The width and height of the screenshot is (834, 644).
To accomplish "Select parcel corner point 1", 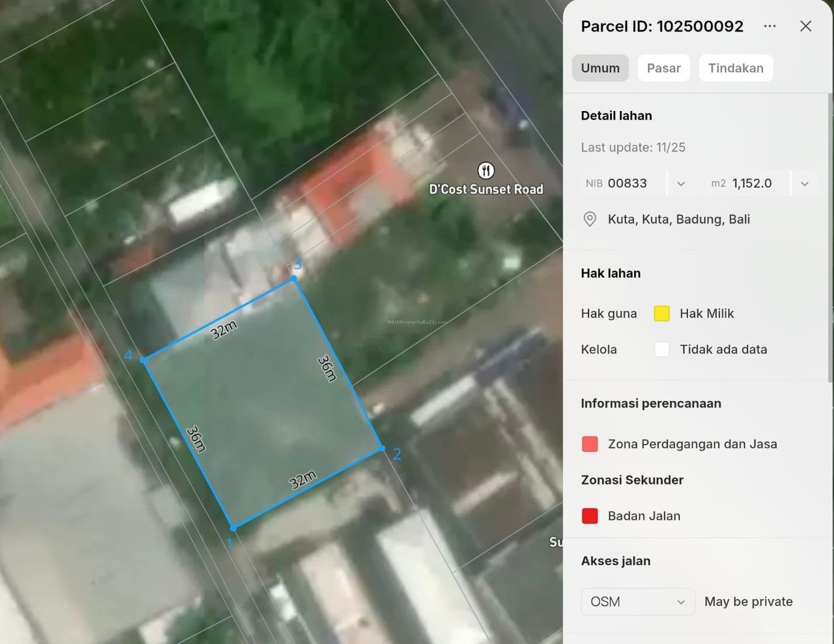I will click(233, 528).
